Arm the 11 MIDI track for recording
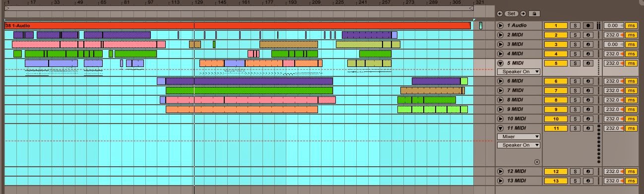 pos(588,128)
